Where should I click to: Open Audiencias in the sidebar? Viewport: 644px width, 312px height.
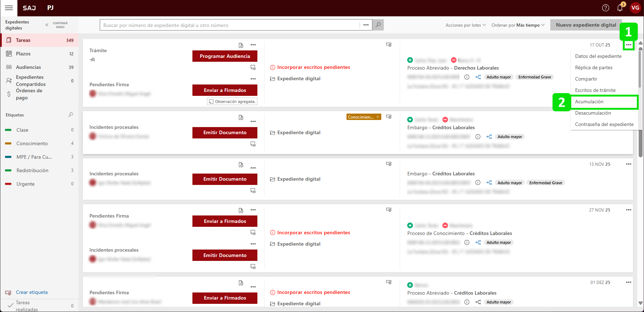tap(28, 67)
